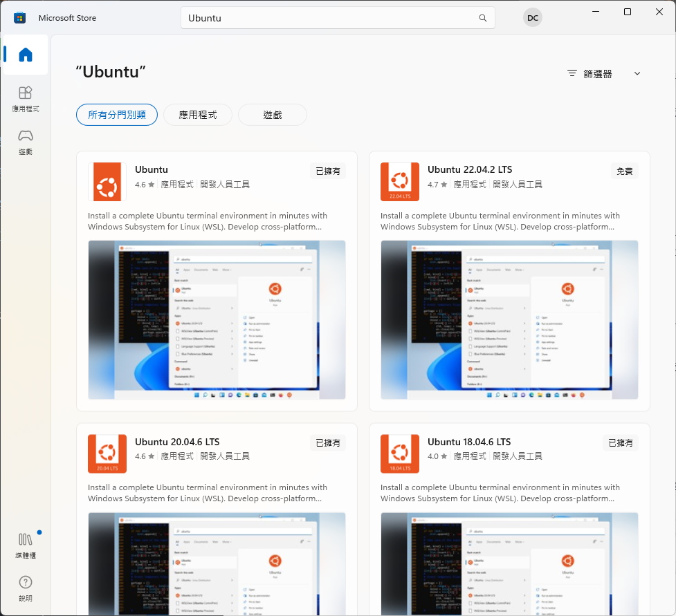Select the 應用程式 filter tab

(198, 115)
